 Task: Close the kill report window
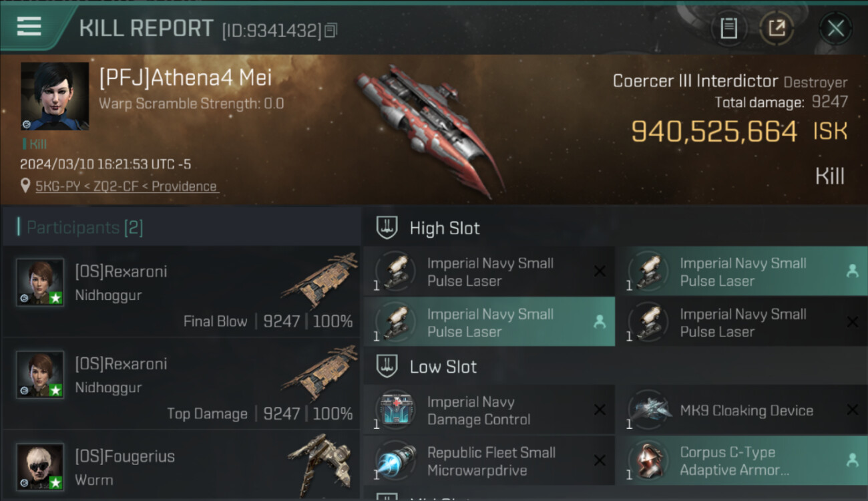(x=835, y=29)
